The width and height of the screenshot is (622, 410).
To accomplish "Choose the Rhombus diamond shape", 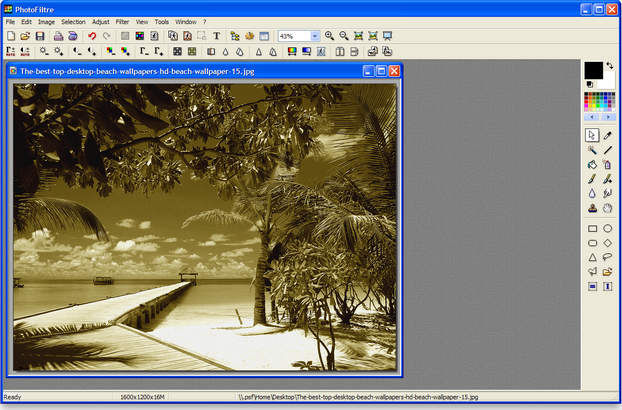I will [x=607, y=243].
